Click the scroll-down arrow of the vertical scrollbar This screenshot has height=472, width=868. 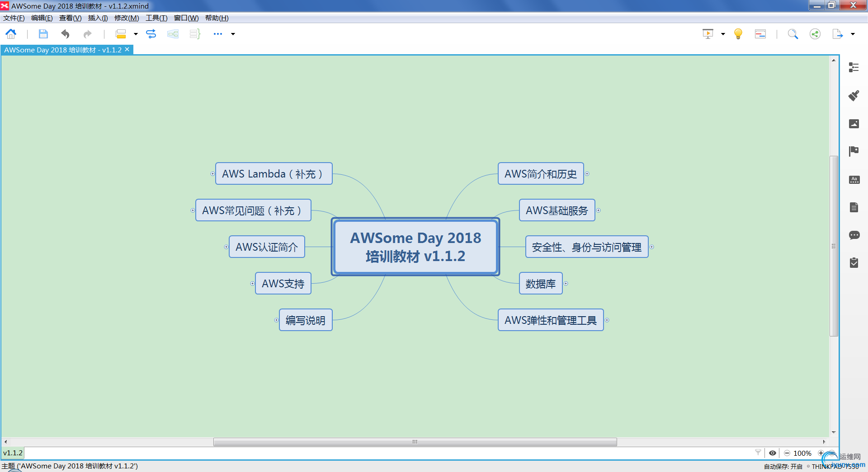[x=834, y=432]
